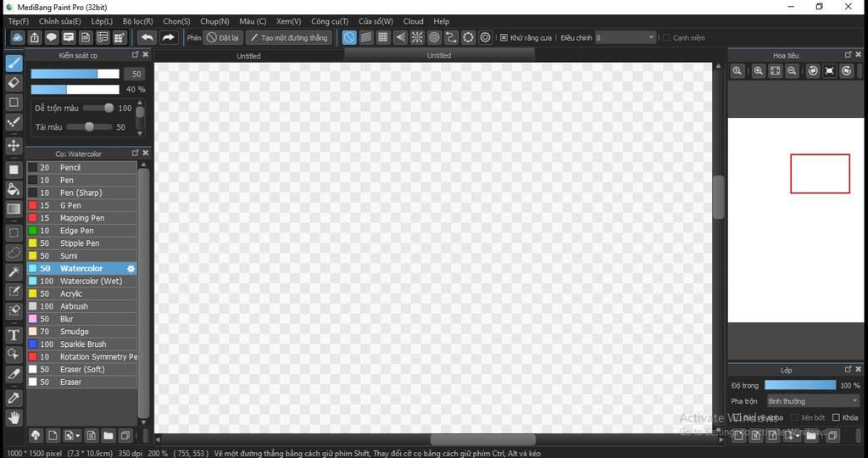Enable the curve snap guide
868x458 pixels.
(x=451, y=37)
